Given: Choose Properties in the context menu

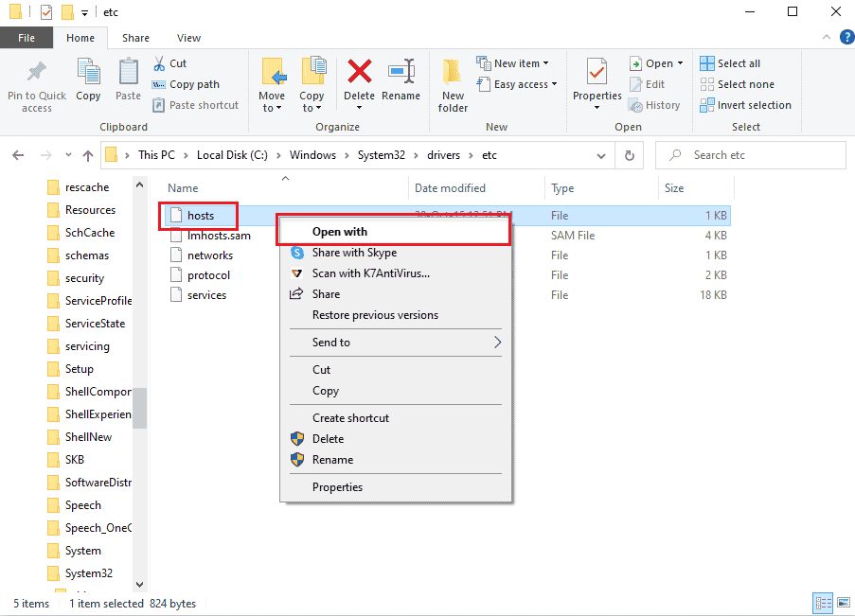Looking at the screenshot, I should coord(396,487).
